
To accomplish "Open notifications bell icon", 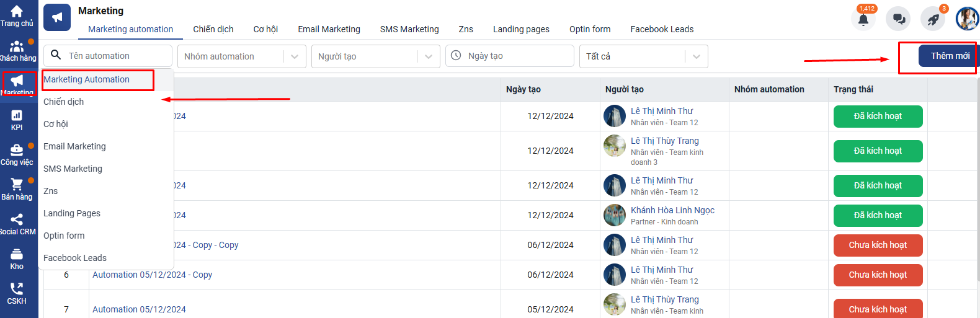I will click(x=863, y=20).
